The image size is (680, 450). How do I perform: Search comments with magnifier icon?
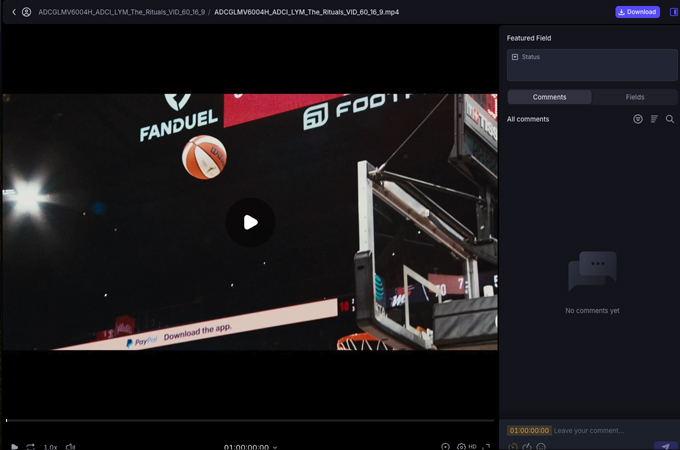(670, 119)
